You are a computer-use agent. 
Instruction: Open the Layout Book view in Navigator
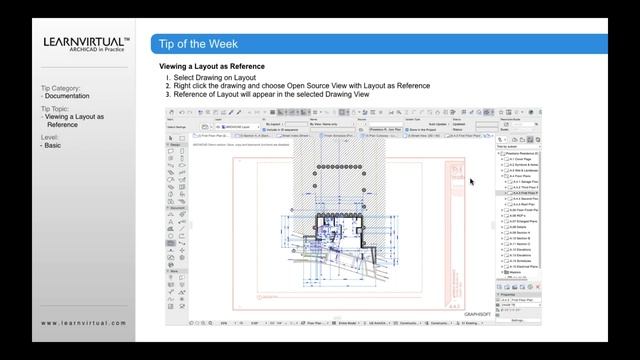(x=530, y=140)
